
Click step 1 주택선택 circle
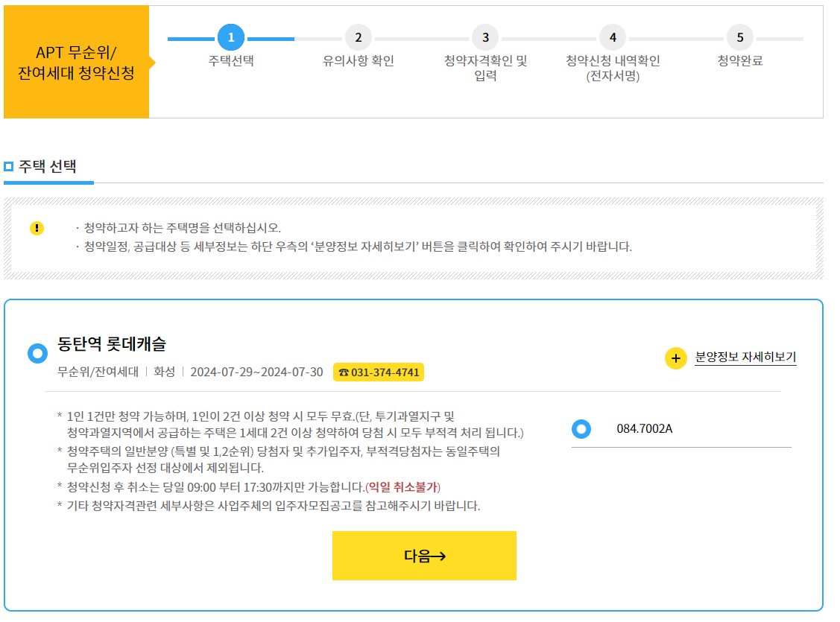(231, 37)
